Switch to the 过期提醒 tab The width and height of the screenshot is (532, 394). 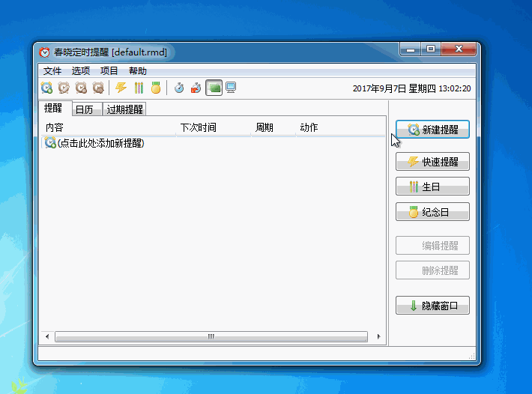[124, 109]
